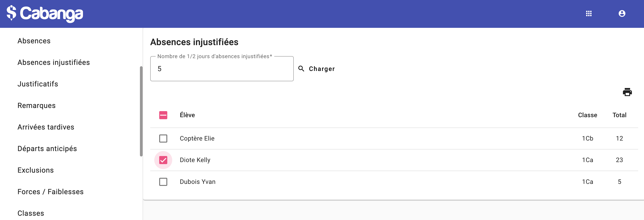Screen dimensions: 644x220
Task: Click the class cell in Dubois Yvan row
Action: (587, 182)
